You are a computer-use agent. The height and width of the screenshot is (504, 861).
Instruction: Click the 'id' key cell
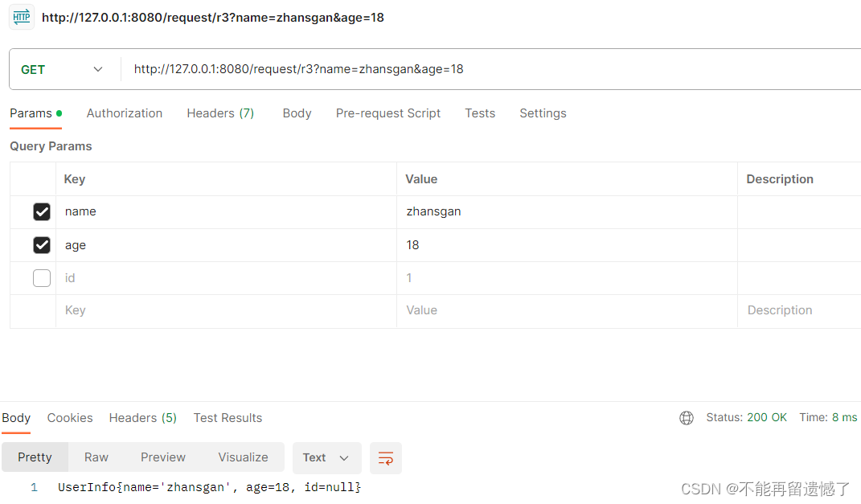pos(226,278)
